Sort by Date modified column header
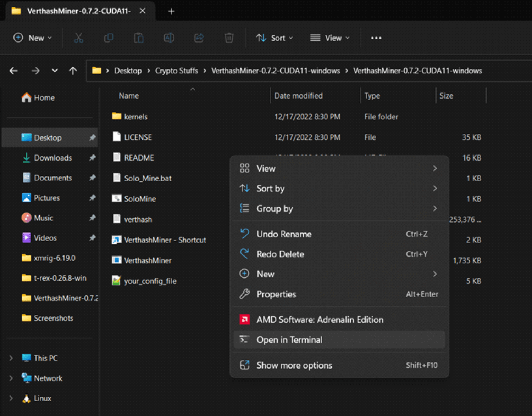The width and height of the screenshot is (532, 416). pos(298,96)
